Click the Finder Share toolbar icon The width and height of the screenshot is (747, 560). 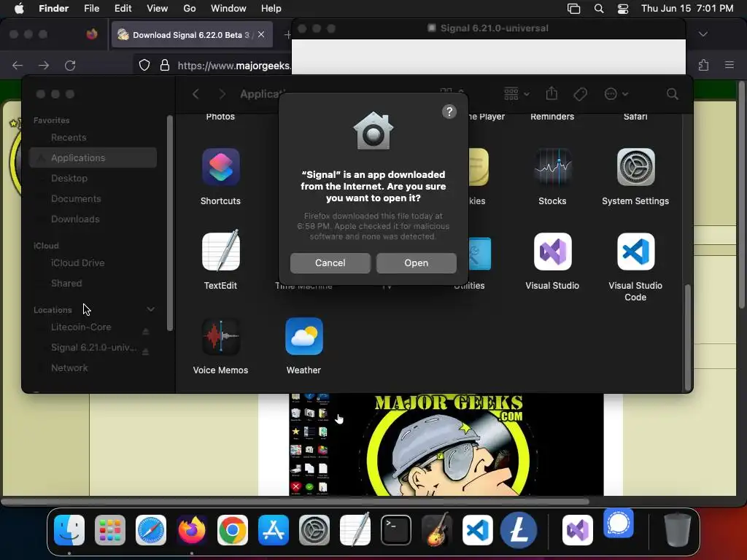[x=551, y=93]
